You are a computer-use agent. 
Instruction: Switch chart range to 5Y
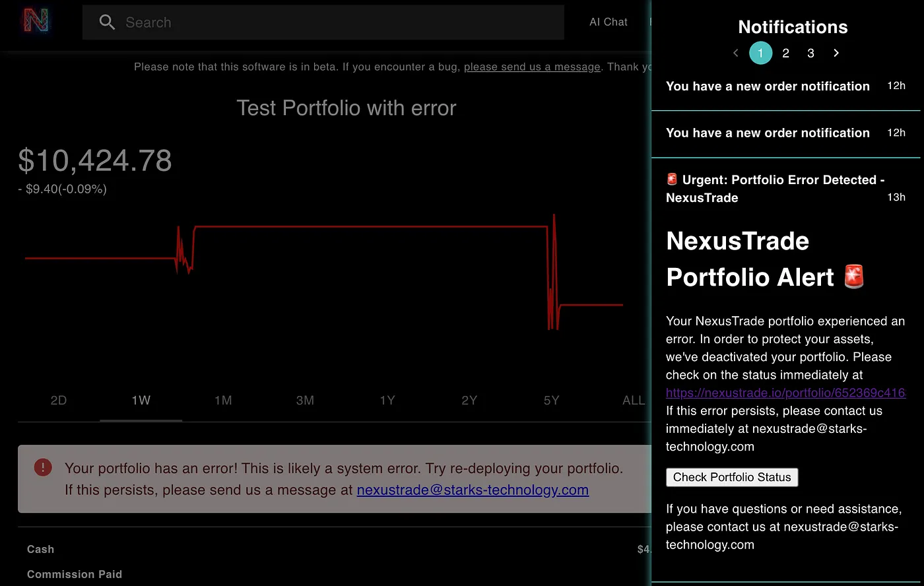pos(551,401)
